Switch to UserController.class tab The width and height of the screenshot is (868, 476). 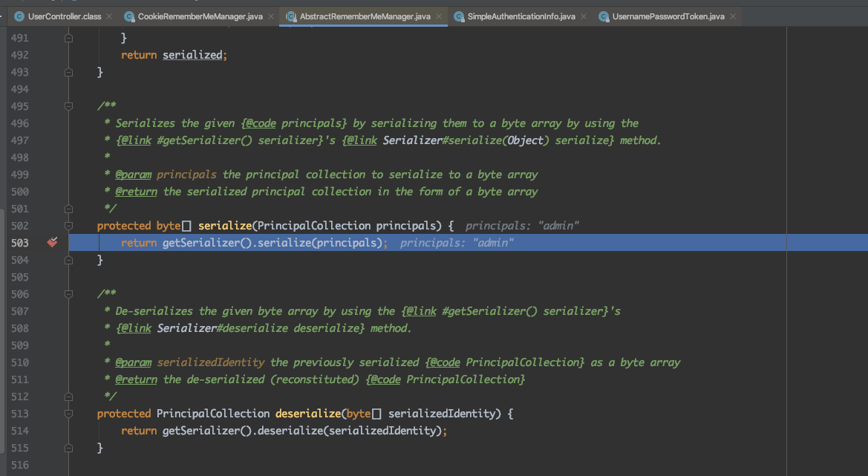click(64, 16)
